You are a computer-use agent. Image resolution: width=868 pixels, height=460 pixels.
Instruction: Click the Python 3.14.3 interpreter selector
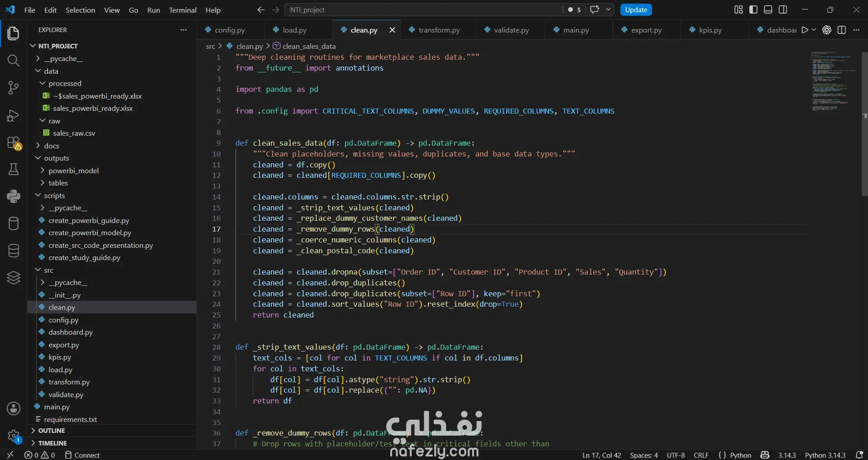coord(825,455)
